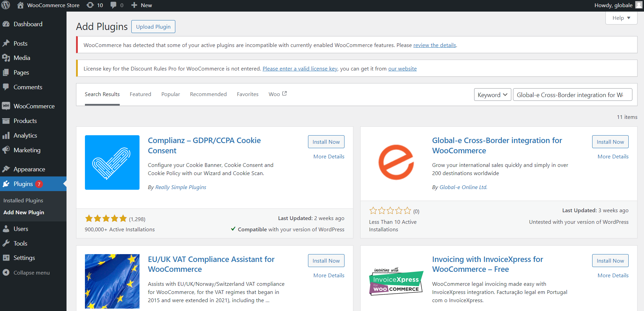Image resolution: width=644 pixels, height=311 pixels.
Task: Open Global-e Cross-Border integration title link
Action: (x=497, y=145)
